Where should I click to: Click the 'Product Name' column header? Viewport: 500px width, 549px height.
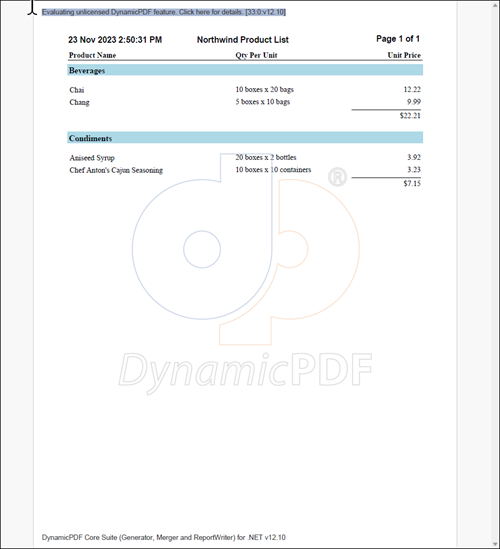(92, 55)
